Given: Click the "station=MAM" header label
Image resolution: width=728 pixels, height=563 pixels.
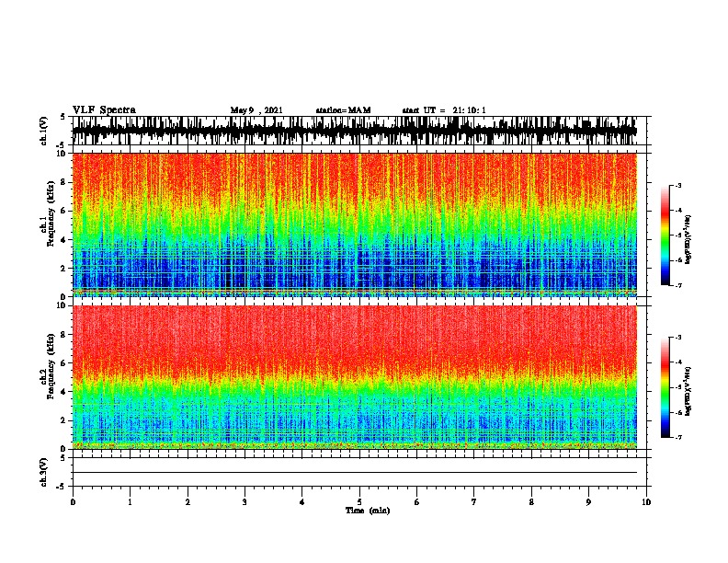Looking at the screenshot, I should tap(343, 110).
